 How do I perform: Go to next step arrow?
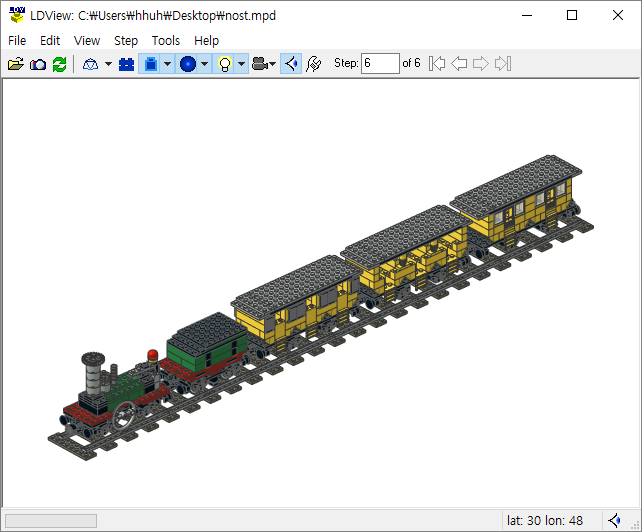point(481,63)
